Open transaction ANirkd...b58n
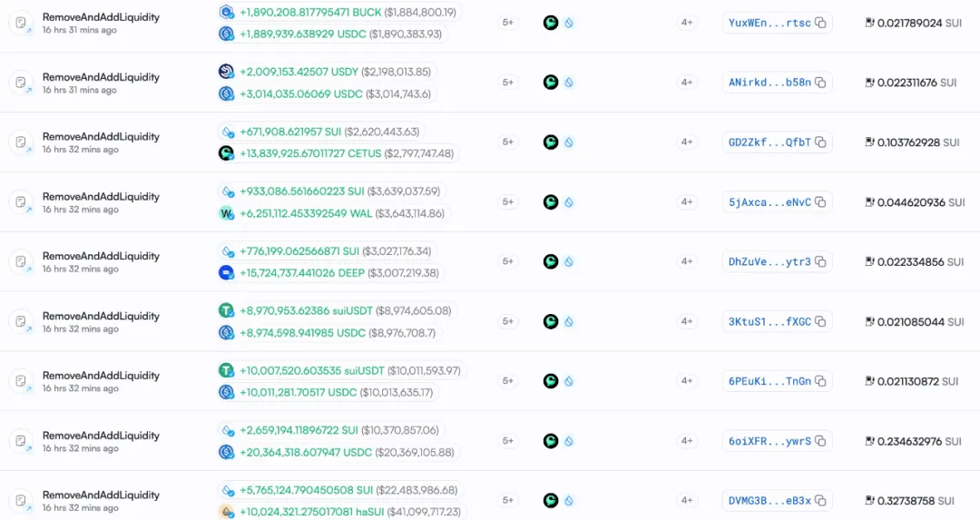Image resolution: width=980 pixels, height=520 pixels. [769, 83]
